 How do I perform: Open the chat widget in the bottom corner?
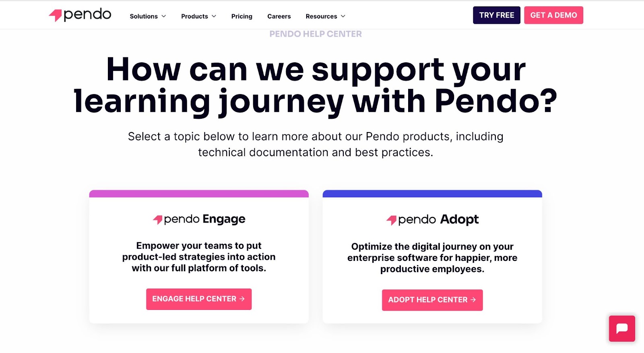(621, 329)
